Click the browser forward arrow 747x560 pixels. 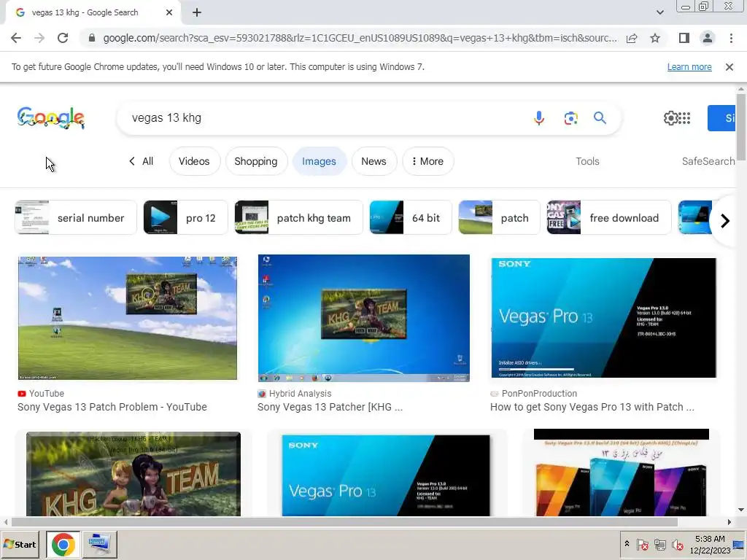click(x=39, y=38)
